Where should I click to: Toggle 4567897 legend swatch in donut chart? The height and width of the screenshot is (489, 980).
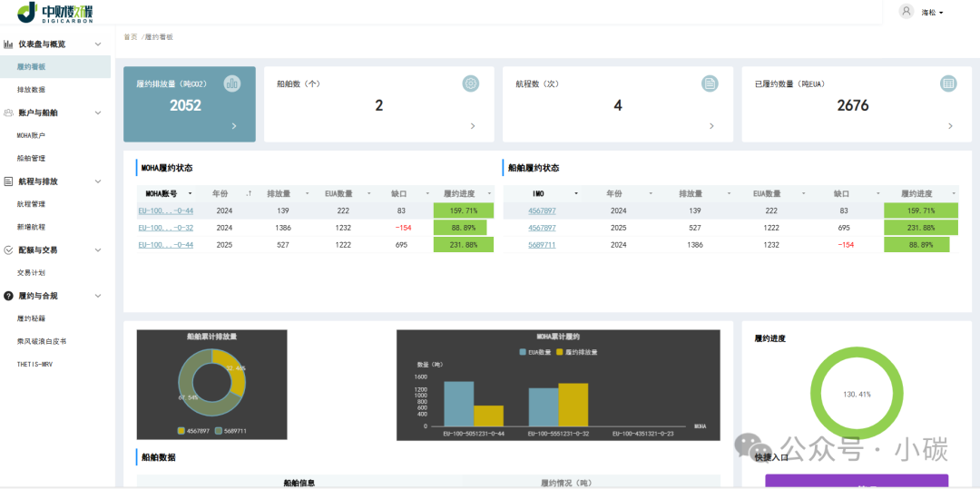(181, 431)
